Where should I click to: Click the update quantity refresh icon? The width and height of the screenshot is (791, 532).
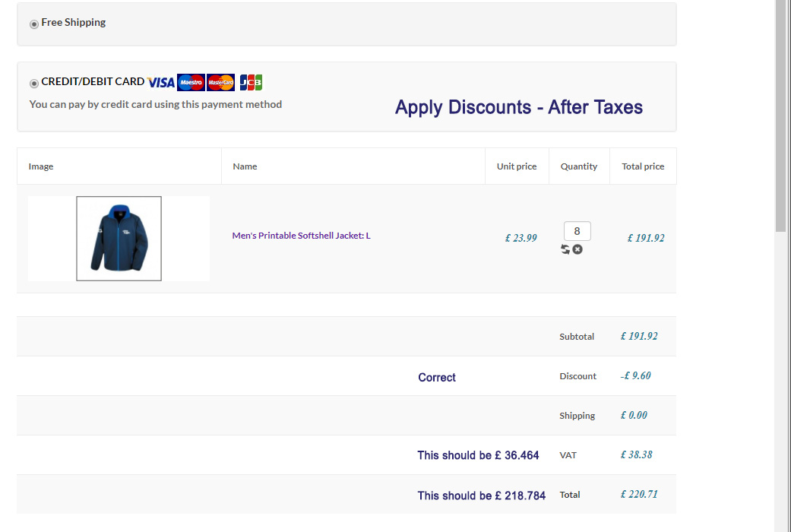click(565, 249)
